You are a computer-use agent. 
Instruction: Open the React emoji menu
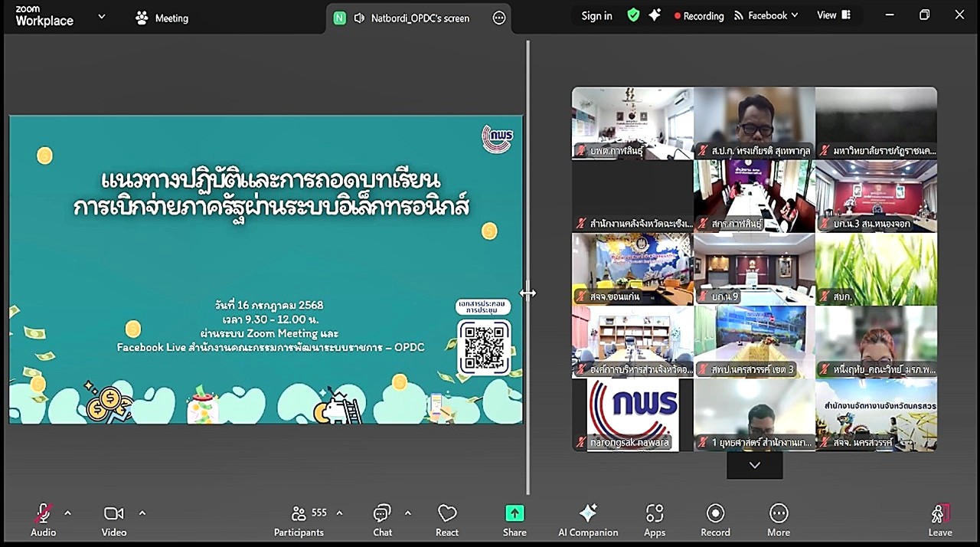click(447, 520)
